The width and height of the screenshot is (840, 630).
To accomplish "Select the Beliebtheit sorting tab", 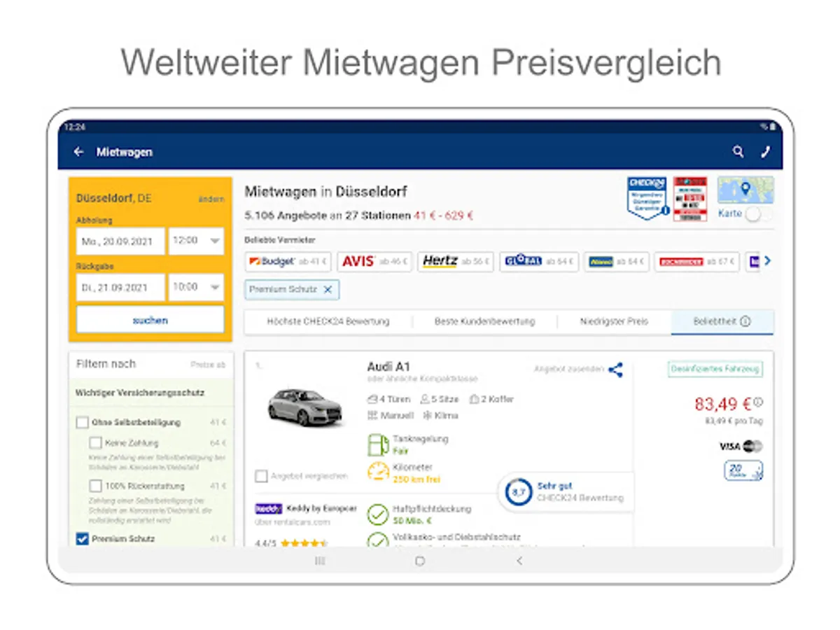I will [722, 322].
